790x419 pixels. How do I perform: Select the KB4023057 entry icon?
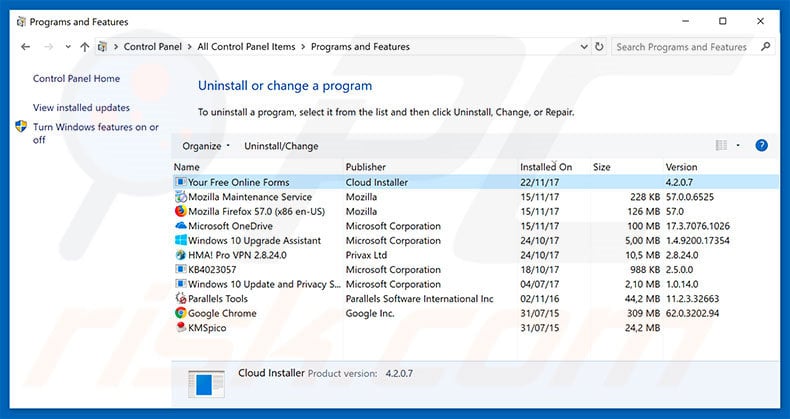coord(180,269)
